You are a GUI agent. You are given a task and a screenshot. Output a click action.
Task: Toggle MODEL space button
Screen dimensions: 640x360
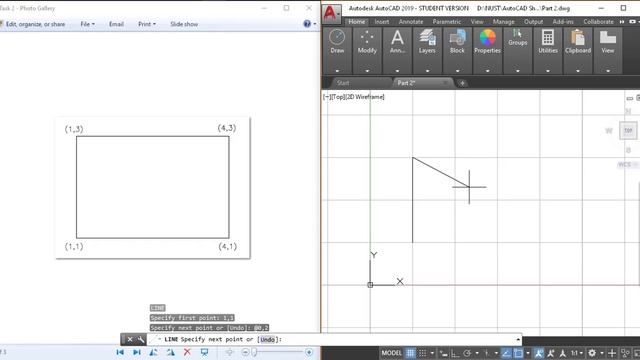click(391, 353)
